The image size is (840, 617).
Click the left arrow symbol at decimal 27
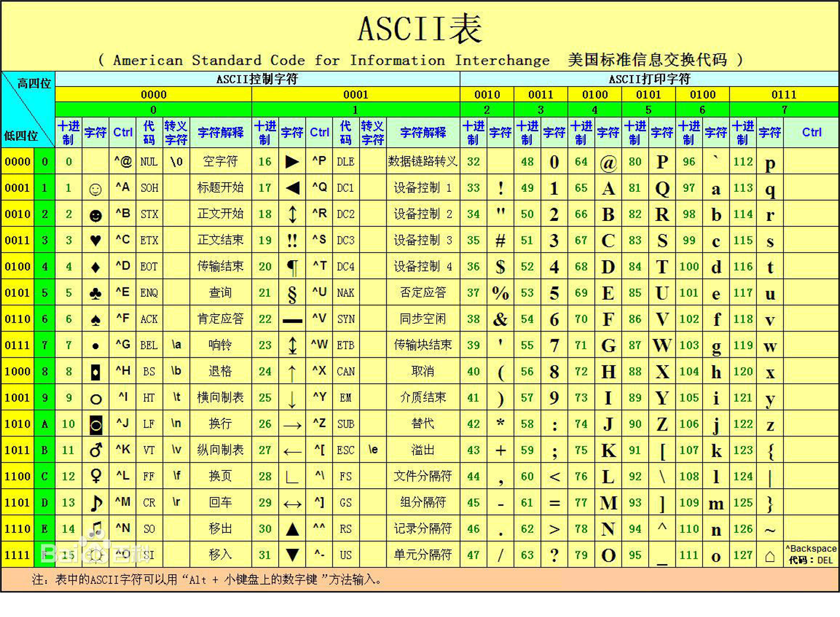[292, 450]
